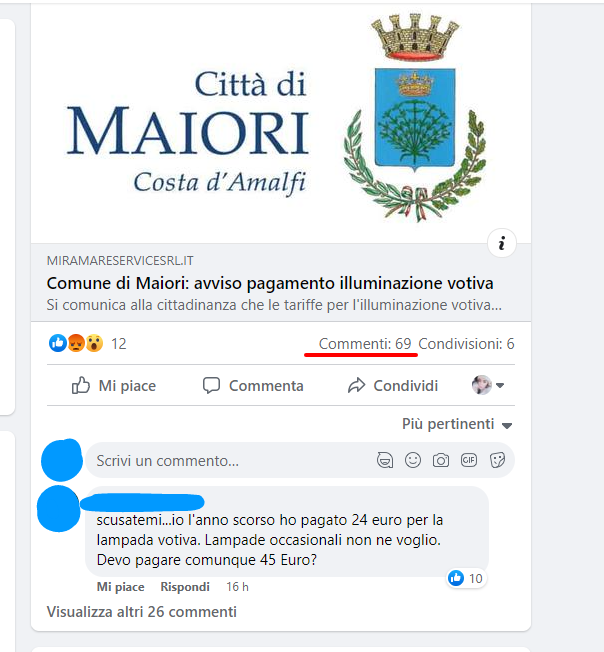
Task: Like the post with Mi piace button
Action: [114, 385]
